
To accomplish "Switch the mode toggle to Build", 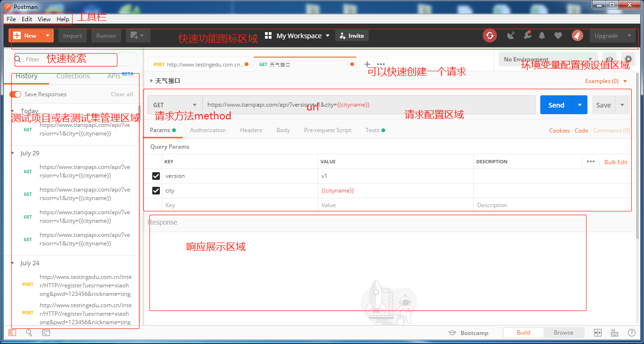I will [523, 333].
